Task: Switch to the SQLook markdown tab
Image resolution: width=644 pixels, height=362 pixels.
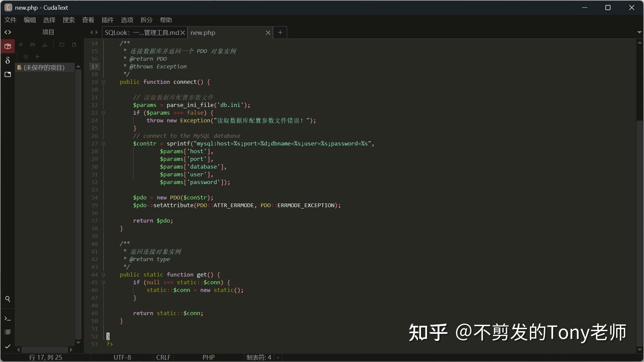Action: 141,32
